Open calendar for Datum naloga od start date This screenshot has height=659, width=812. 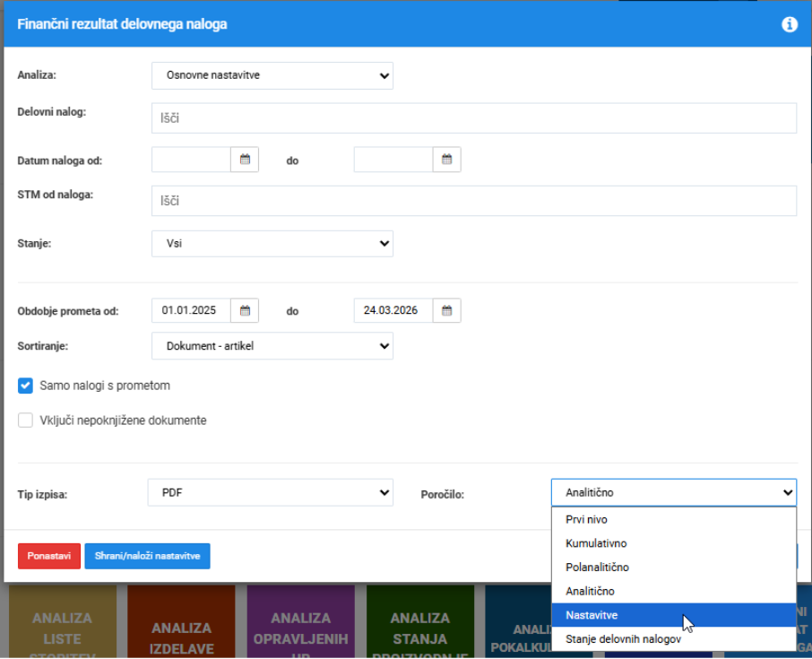[245, 160]
